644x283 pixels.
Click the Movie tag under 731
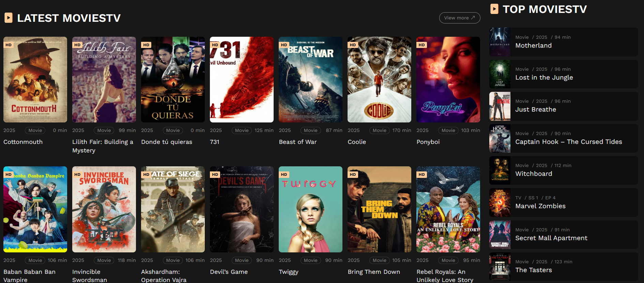[242, 130]
